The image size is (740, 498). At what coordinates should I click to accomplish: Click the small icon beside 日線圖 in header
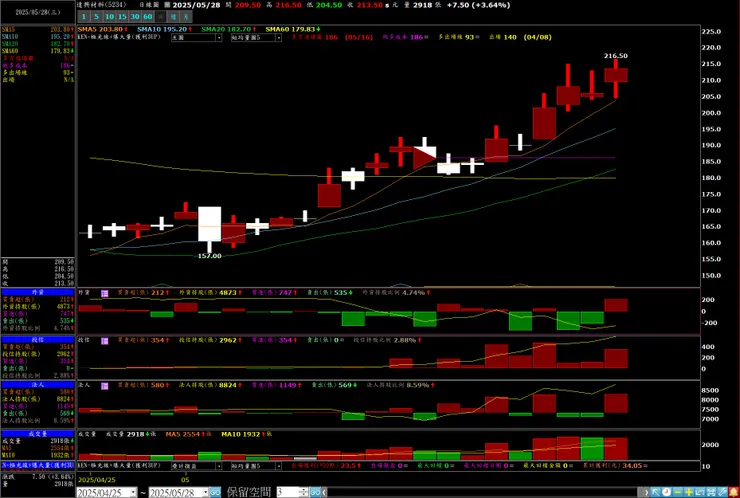pyautogui.click(x=167, y=5)
